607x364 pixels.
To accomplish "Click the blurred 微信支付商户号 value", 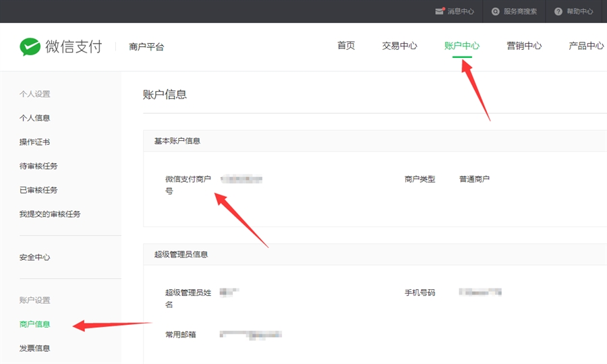I will (241, 179).
